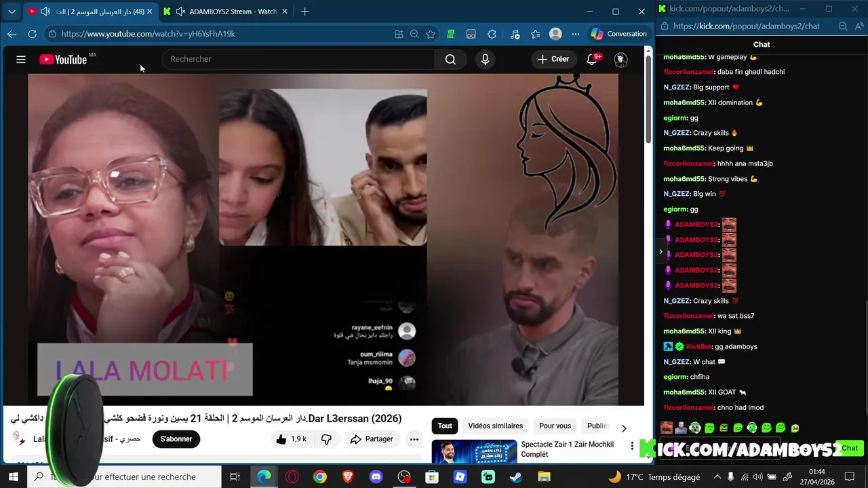Click the S'abonner subscribe button
The width and height of the screenshot is (868, 488).
[x=176, y=439]
